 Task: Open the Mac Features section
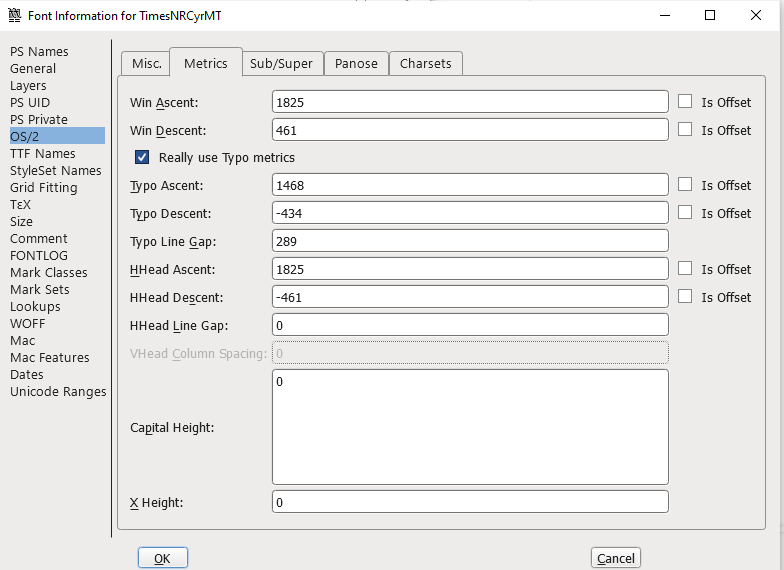(x=50, y=358)
